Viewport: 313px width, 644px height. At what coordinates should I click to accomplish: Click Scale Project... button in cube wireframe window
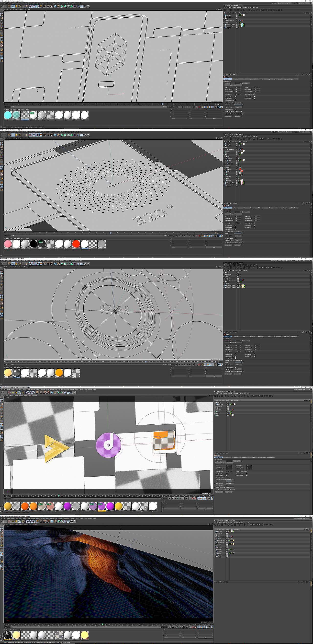click(x=234, y=85)
